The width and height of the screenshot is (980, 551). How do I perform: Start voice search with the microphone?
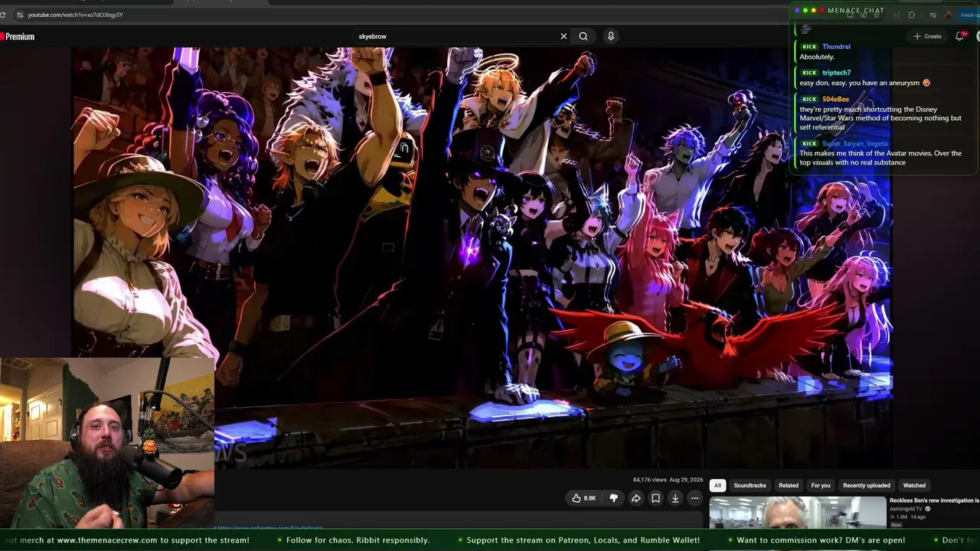coord(611,36)
